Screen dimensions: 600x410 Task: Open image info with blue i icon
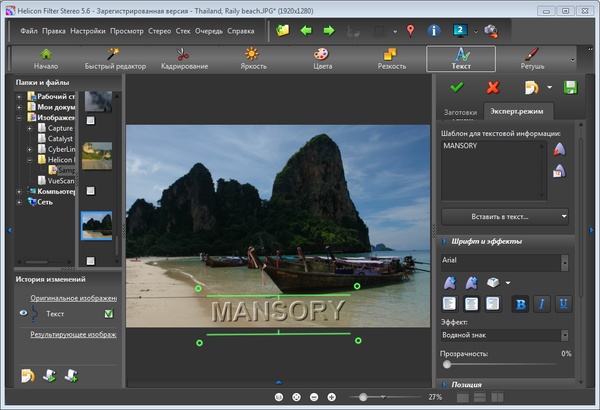(x=434, y=30)
